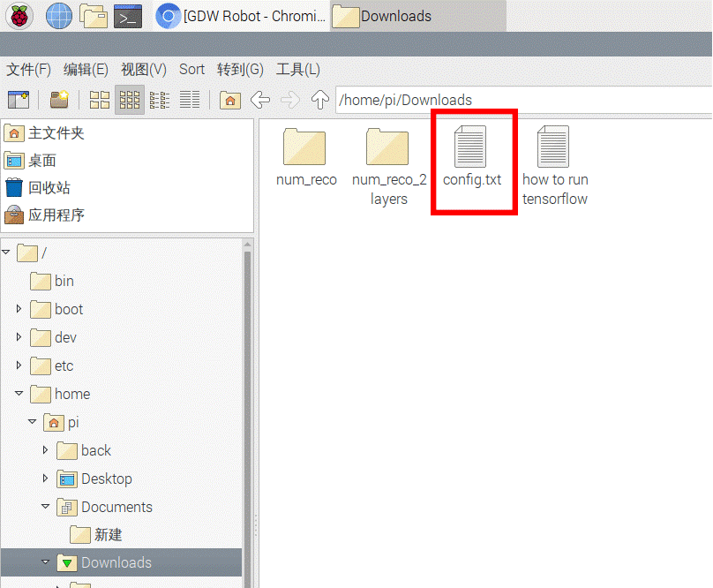Open the file manager taskbar launcher
Image resolution: width=713 pixels, height=588 pixels.
click(x=94, y=16)
